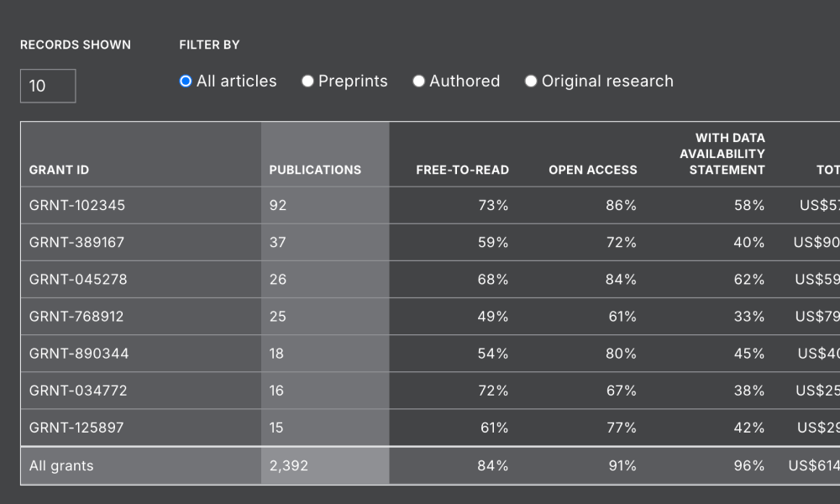
Task: Click the records shown input field
Action: click(x=47, y=87)
